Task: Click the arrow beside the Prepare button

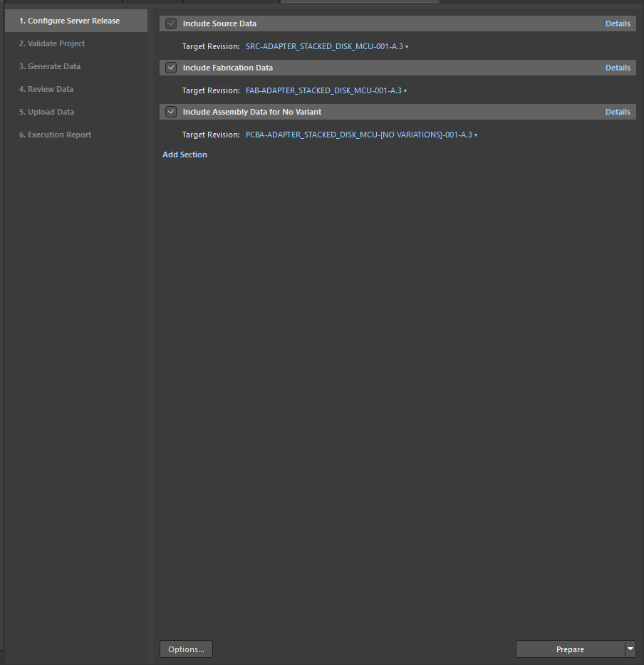Action: click(x=630, y=649)
